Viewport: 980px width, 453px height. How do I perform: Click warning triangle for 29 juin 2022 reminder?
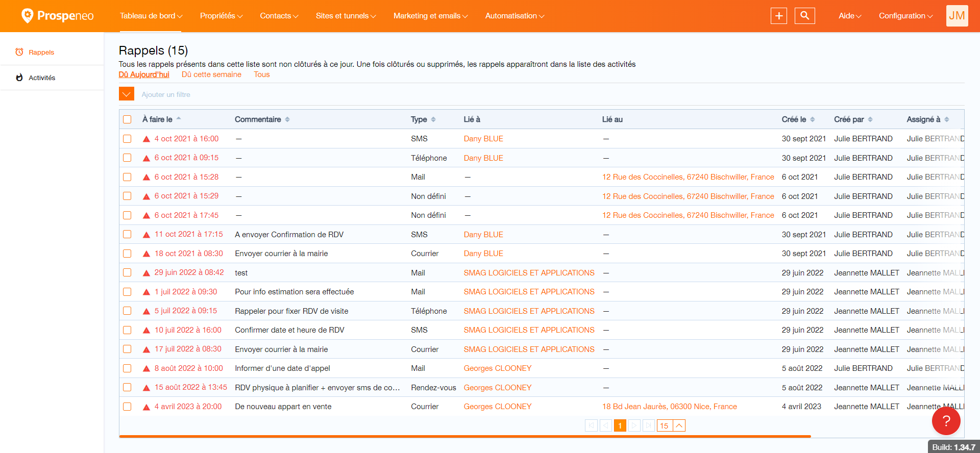146,273
